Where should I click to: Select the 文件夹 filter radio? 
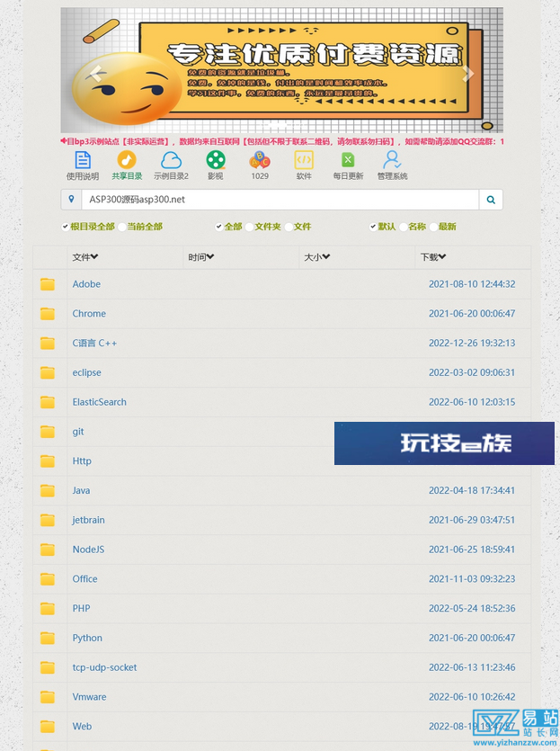[249, 227]
